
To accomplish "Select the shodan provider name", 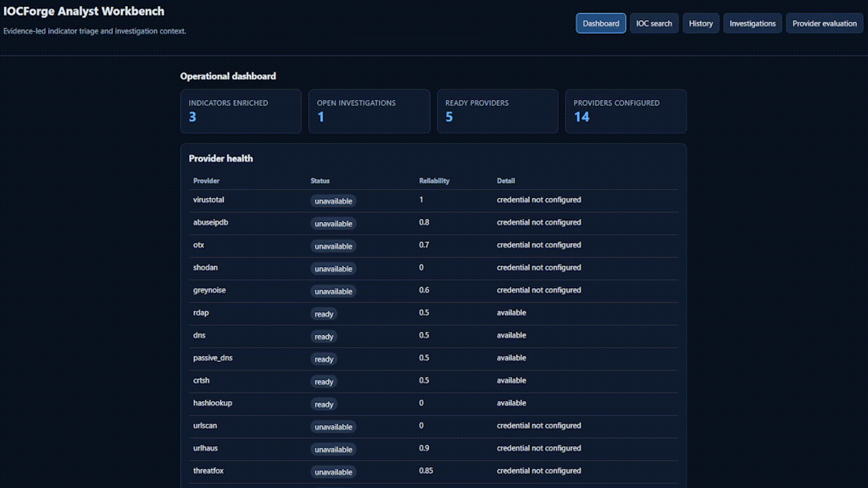I will point(205,267).
